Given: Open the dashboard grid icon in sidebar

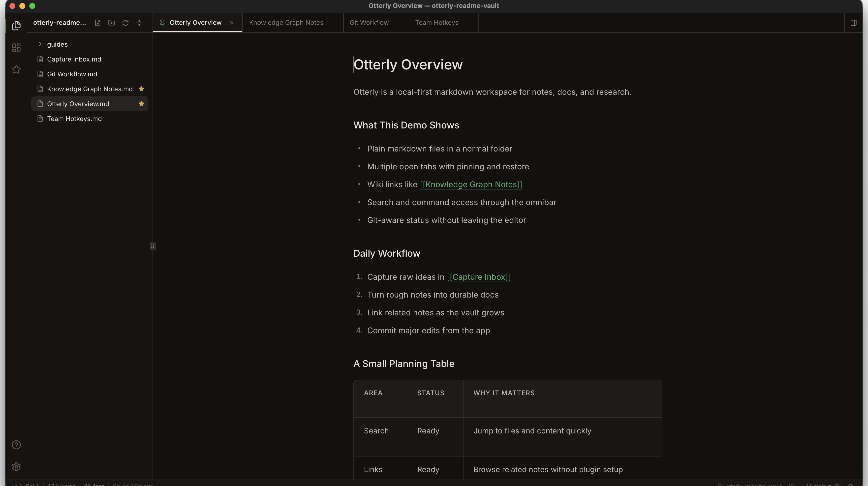Looking at the screenshot, I should tap(16, 48).
